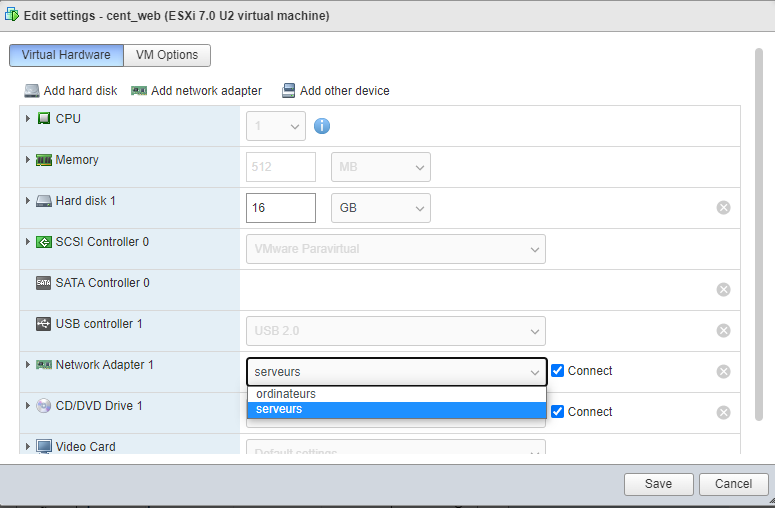
Task: Click the Add hard disk icon
Action: coord(32,91)
